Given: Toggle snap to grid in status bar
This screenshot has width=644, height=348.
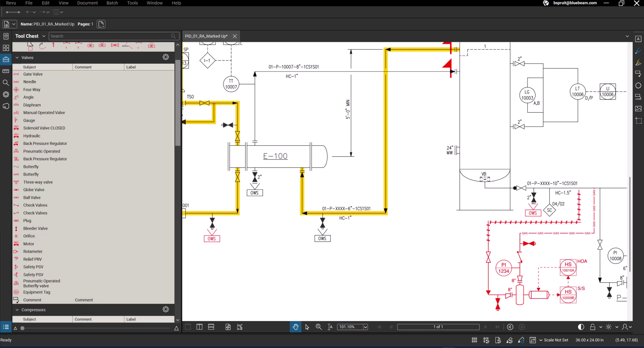Looking at the screenshot, I should pos(486,340).
